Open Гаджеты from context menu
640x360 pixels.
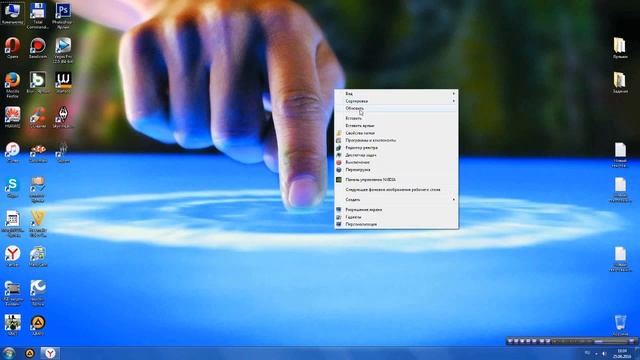tap(396, 217)
